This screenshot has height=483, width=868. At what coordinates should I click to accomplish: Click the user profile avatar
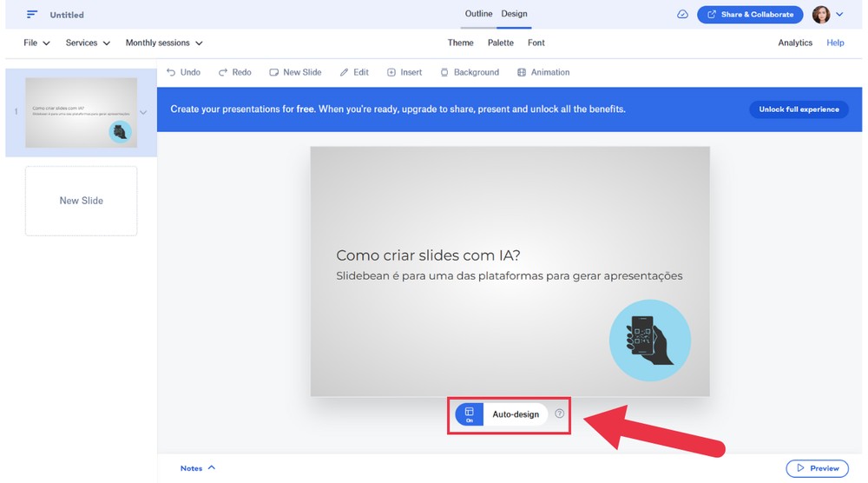tap(821, 15)
